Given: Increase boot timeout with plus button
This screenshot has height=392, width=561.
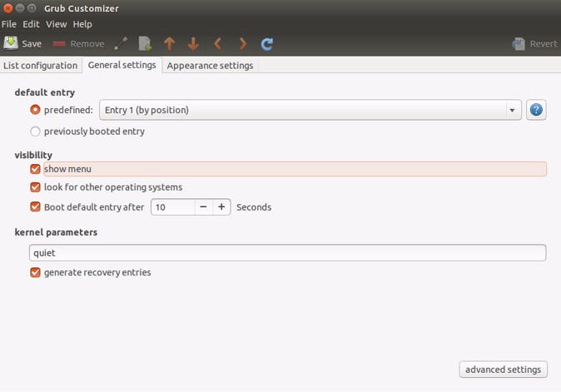Looking at the screenshot, I should point(221,207).
